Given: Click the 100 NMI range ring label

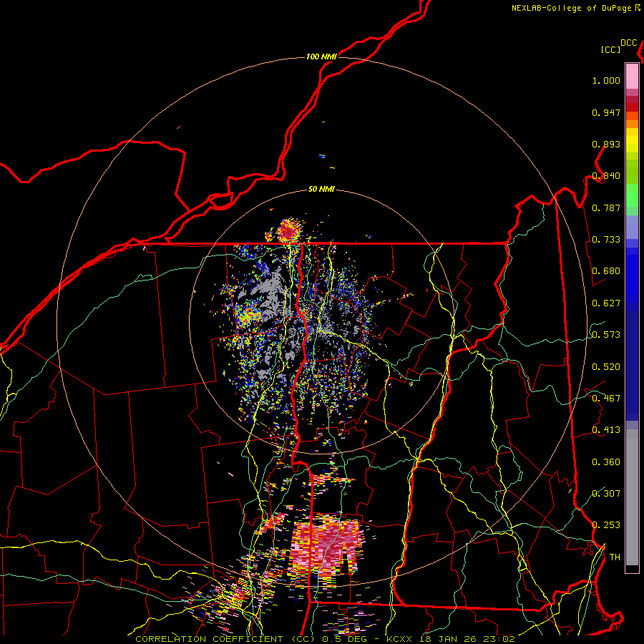Looking at the screenshot, I should click(321, 57).
